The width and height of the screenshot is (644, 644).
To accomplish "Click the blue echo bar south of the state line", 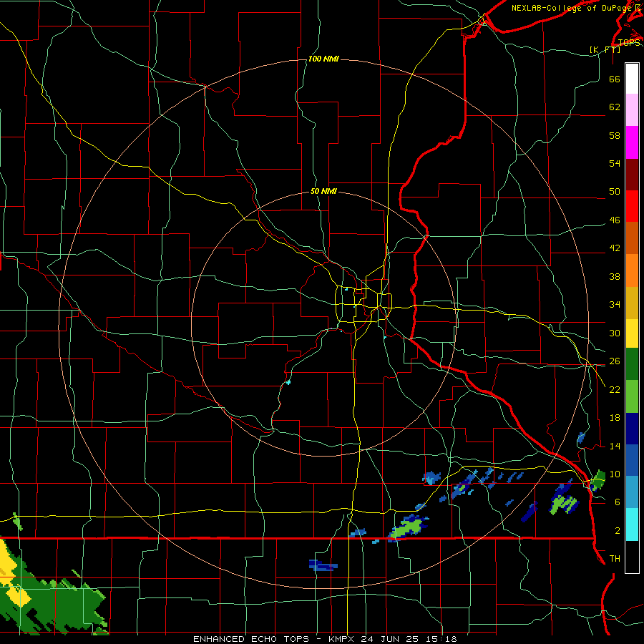I will 323,565.
